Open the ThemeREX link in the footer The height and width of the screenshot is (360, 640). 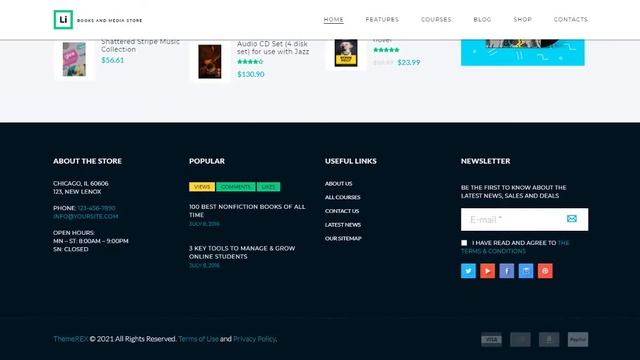point(71,339)
